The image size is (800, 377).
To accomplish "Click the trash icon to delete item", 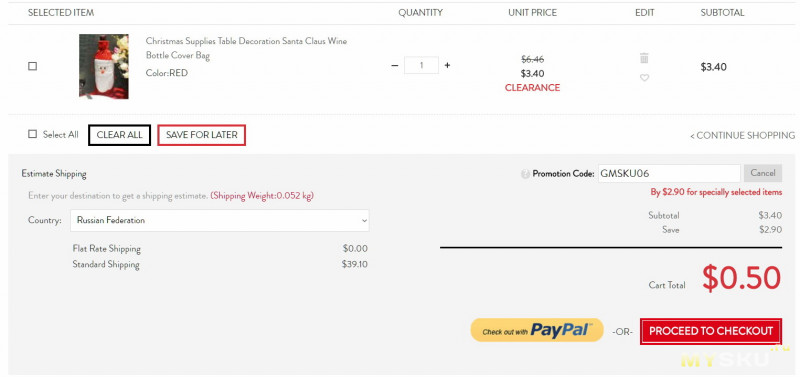I will (x=644, y=58).
